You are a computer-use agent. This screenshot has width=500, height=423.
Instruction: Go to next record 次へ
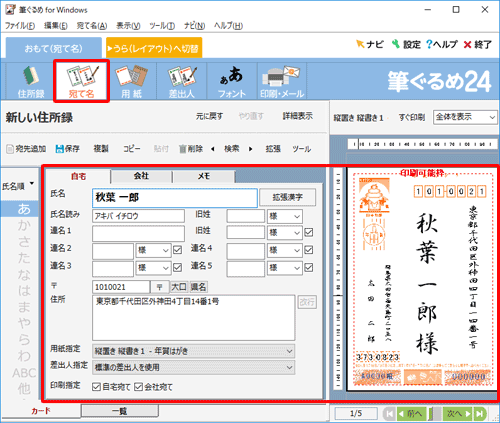click(458, 414)
